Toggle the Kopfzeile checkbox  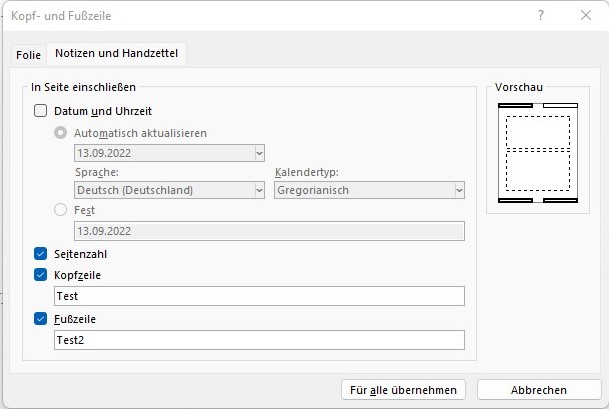click(40, 275)
